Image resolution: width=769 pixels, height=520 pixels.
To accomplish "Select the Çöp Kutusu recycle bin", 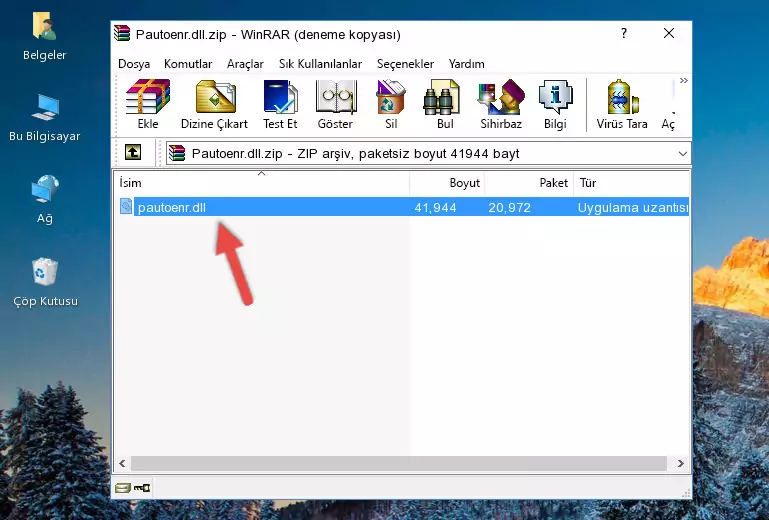I will pyautogui.click(x=45, y=282).
